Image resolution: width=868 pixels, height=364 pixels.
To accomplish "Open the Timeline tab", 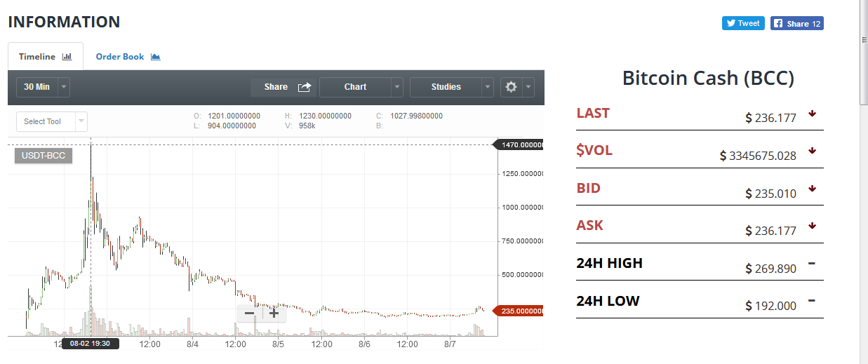I will [46, 57].
